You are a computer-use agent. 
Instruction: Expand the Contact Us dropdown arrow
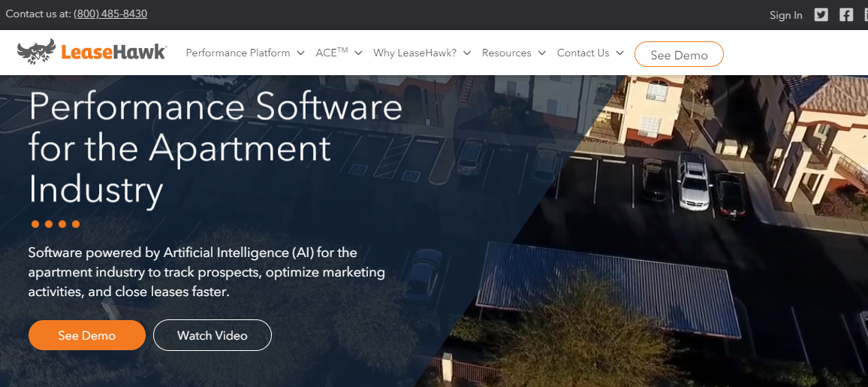tap(619, 53)
